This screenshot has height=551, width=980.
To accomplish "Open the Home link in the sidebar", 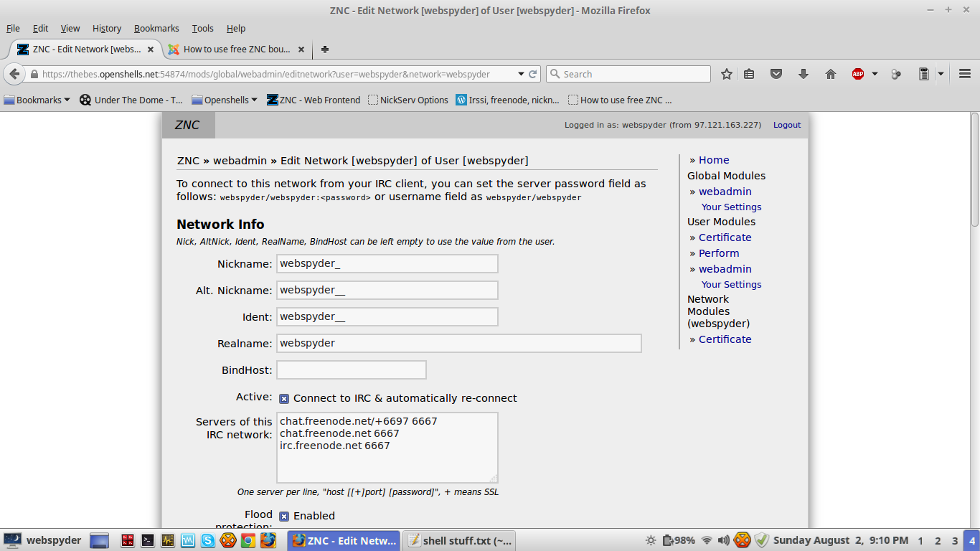I will (x=714, y=160).
